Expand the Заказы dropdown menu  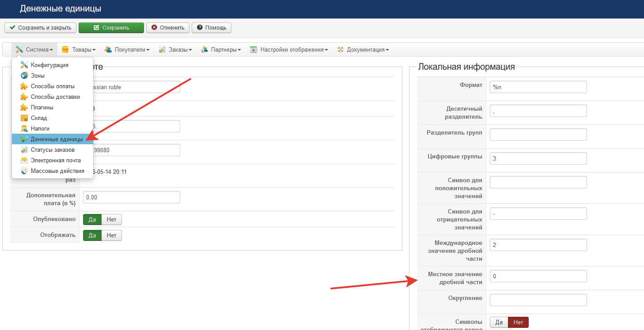coord(175,49)
